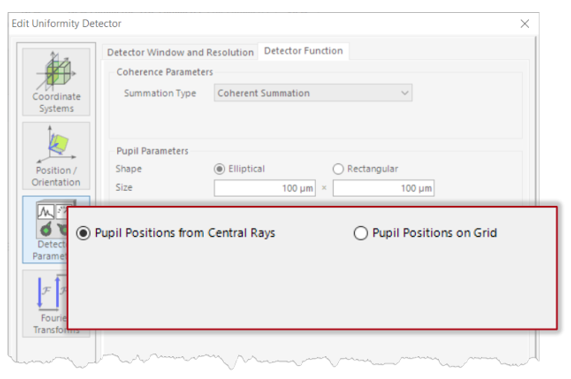Open the Coordinate Systems page
The height and width of the screenshot is (379, 571).
coord(56,82)
